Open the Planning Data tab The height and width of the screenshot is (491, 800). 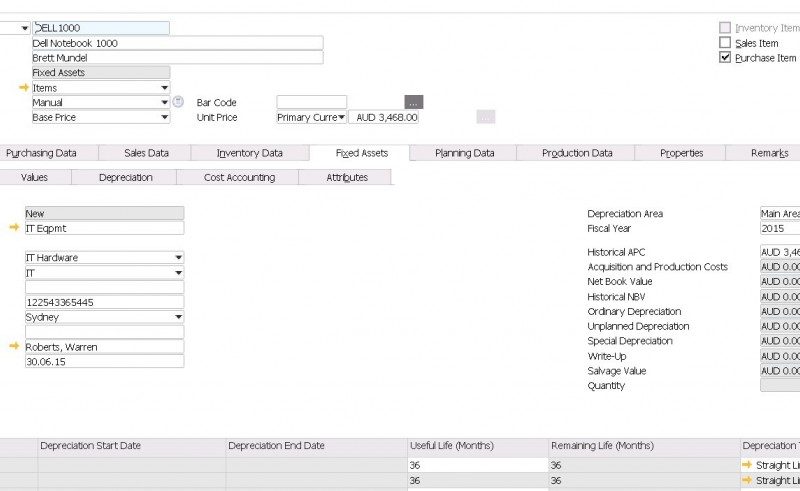[x=464, y=153]
